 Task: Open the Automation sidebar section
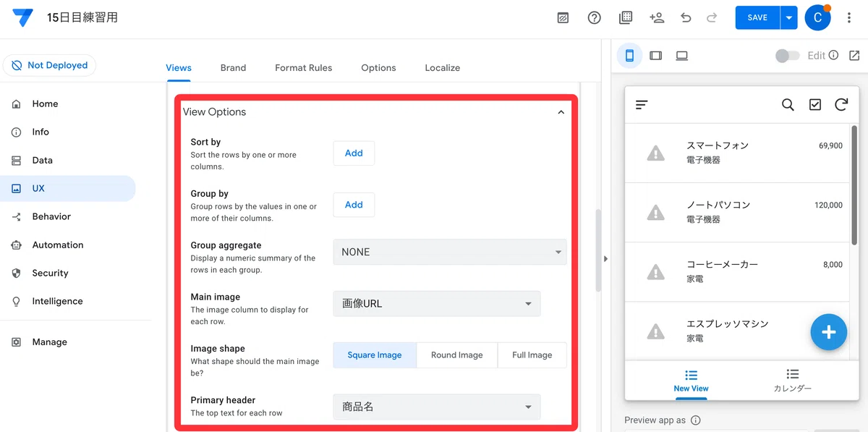tap(69, 245)
